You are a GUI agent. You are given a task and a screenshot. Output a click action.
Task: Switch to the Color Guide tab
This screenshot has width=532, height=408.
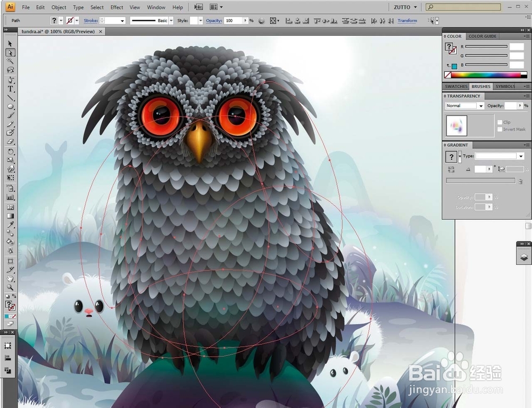click(482, 36)
